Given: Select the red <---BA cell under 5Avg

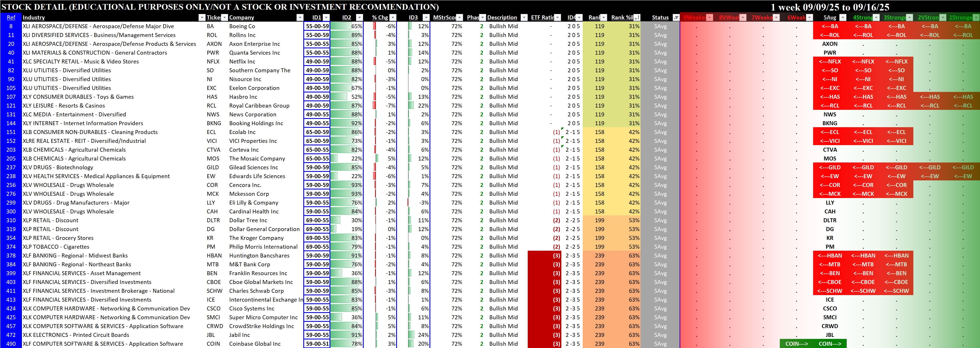Looking at the screenshot, I should 830,26.
